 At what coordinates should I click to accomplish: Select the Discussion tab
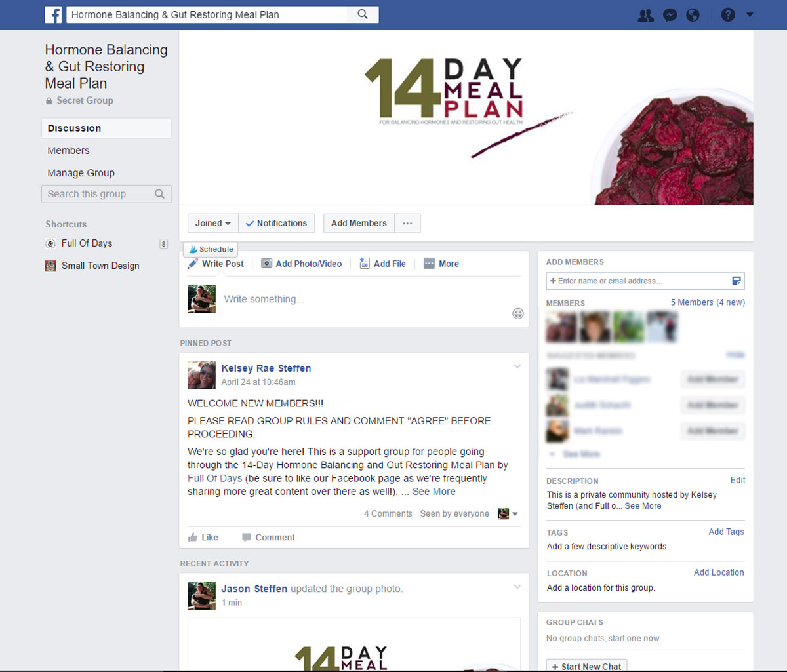click(x=106, y=128)
